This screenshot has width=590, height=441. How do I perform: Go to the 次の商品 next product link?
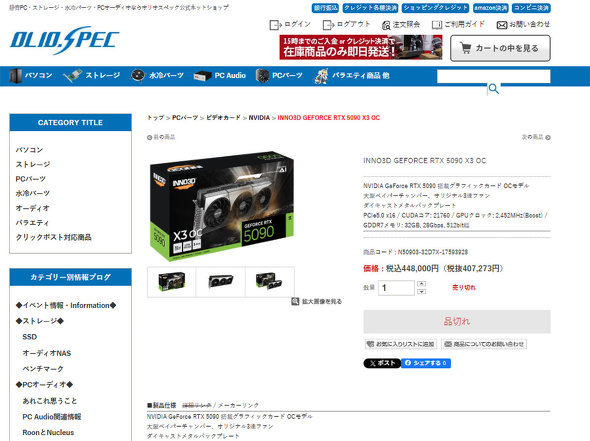tap(536, 137)
